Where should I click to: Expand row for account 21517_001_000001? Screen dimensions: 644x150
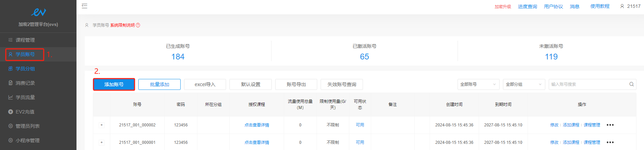[x=101, y=142]
